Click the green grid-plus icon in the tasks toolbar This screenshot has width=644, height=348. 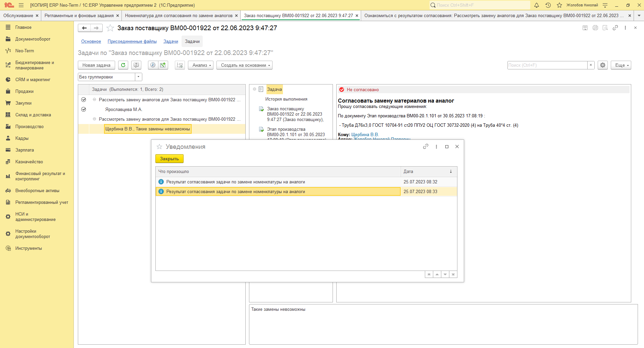click(163, 65)
